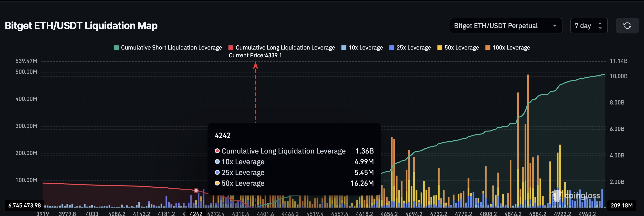Viewport: 644px width, 216px height.
Task: Click the 200.00M left axis label
Action: pos(26,153)
